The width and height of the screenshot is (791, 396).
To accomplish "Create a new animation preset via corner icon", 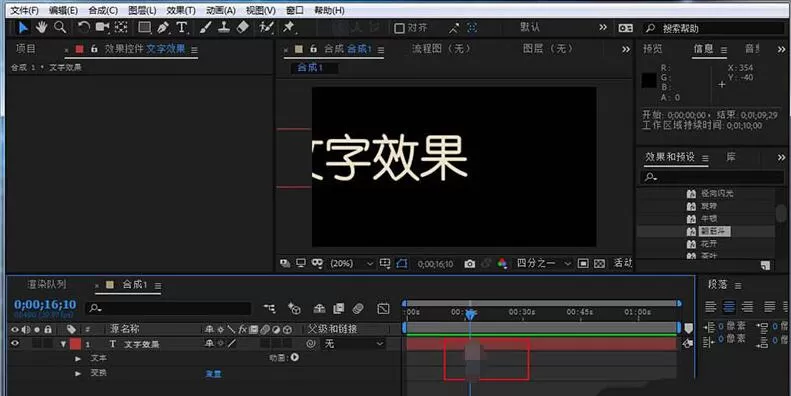I will [765, 266].
